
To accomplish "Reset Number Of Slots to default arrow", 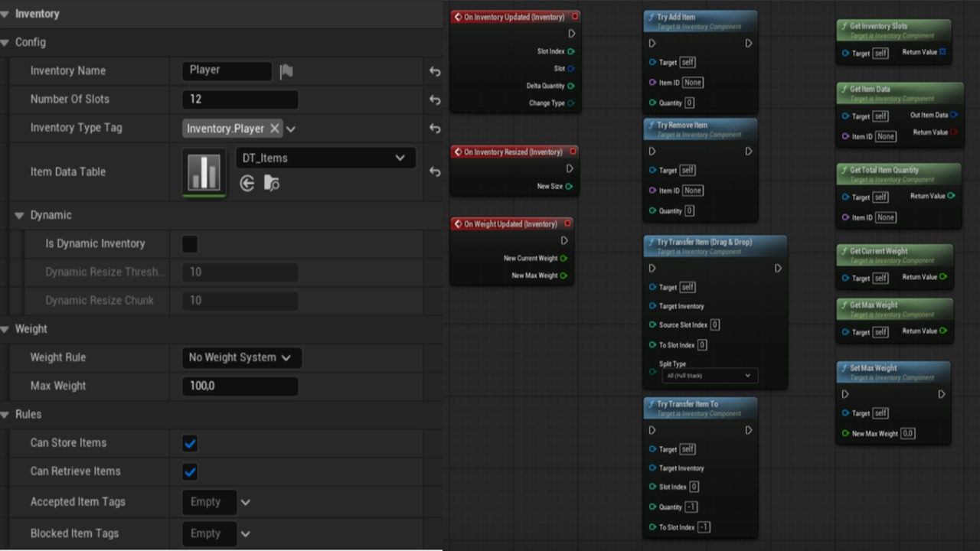I will click(435, 99).
